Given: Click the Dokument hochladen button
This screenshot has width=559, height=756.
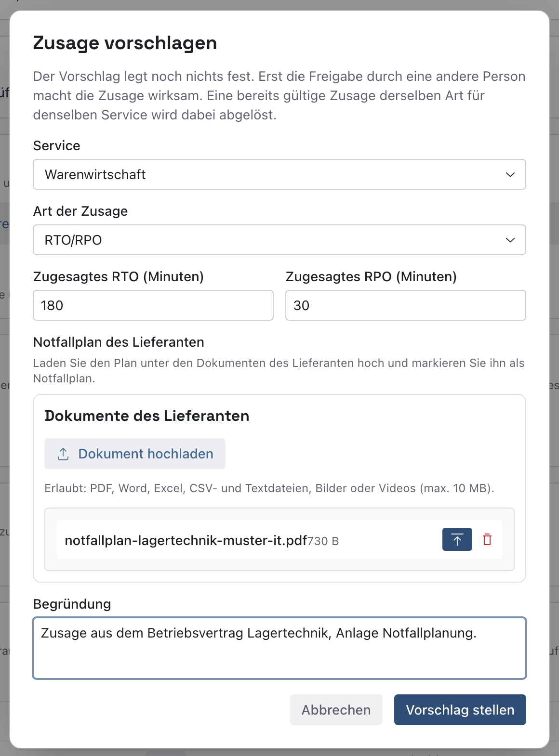Looking at the screenshot, I should pyautogui.click(x=135, y=454).
